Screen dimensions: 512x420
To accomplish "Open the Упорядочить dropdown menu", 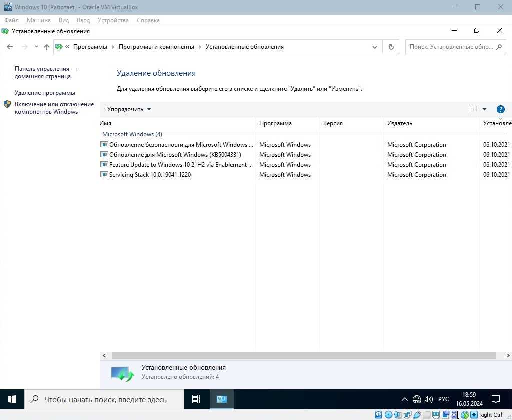I will (129, 109).
